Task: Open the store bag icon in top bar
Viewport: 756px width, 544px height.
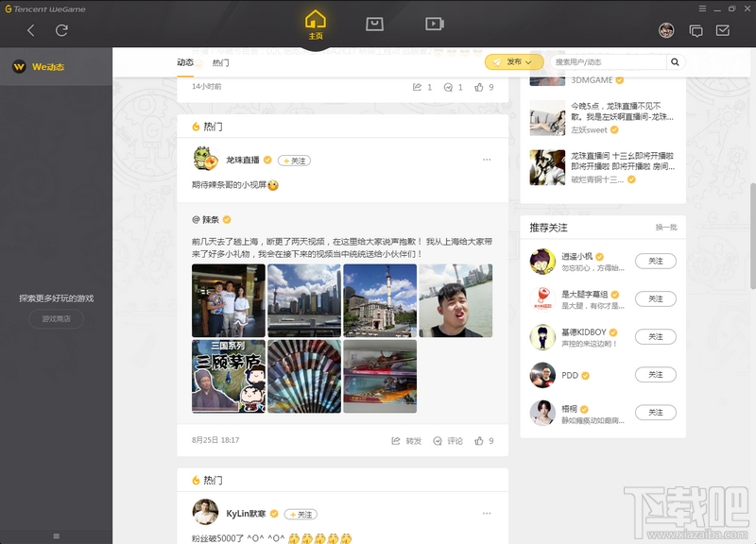Action: (374, 24)
